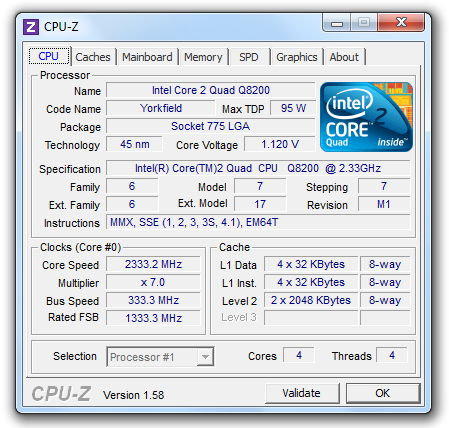The width and height of the screenshot is (449, 428).
Task: Click the Ext. Model value '17'
Action: [260, 204]
